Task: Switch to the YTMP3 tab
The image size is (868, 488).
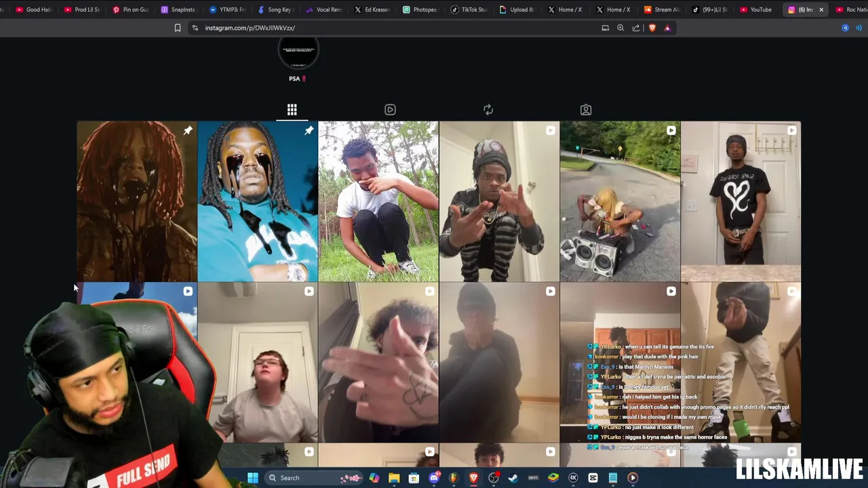Action: [x=228, y=9]
